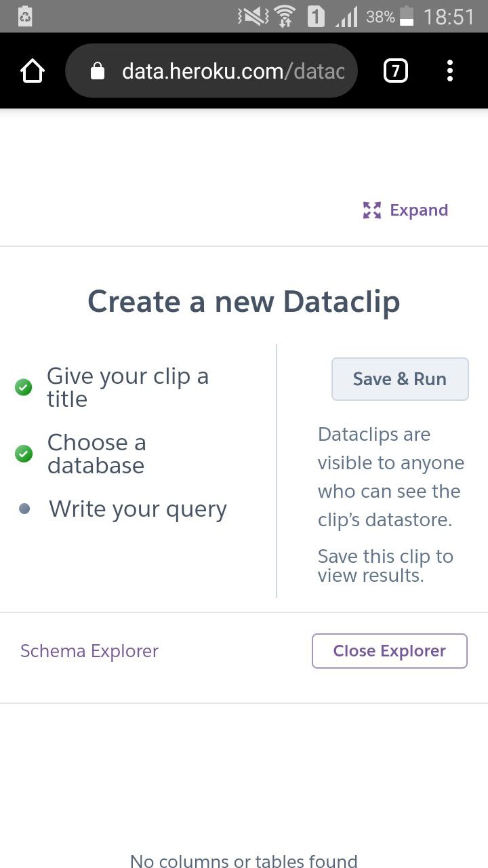The height and width of the screenshot is (868, 488).
Task: Click the bullet beside 'Write your query'
Action: click(24, 509)
